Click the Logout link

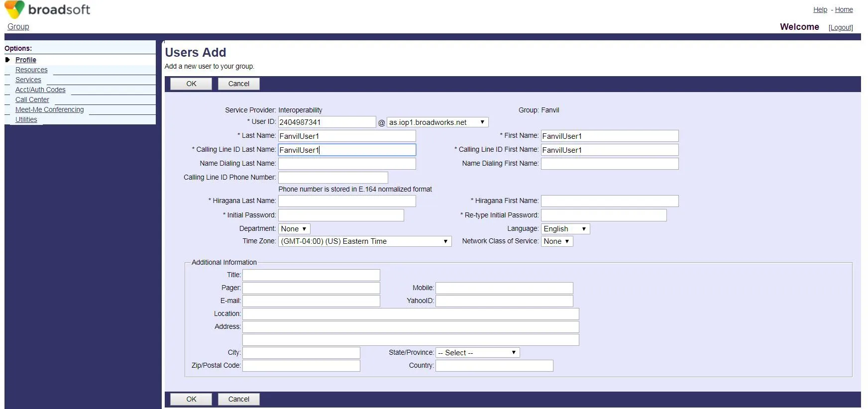click(840, 27)
